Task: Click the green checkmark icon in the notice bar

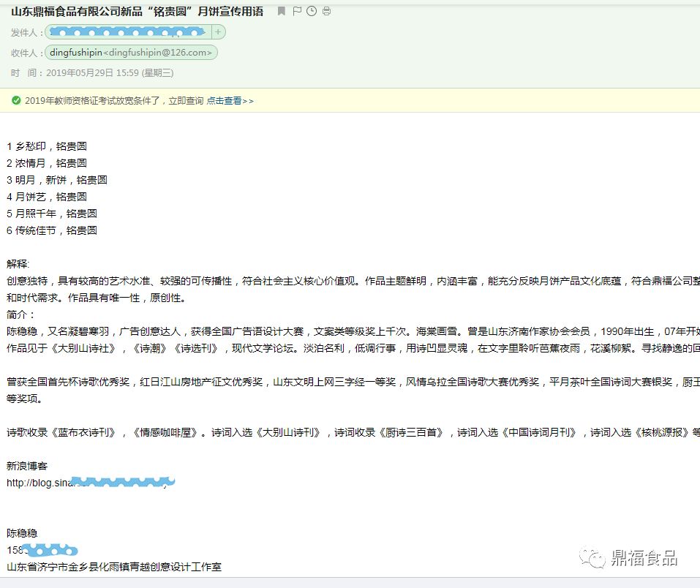Action: click(x=16, y=100)
